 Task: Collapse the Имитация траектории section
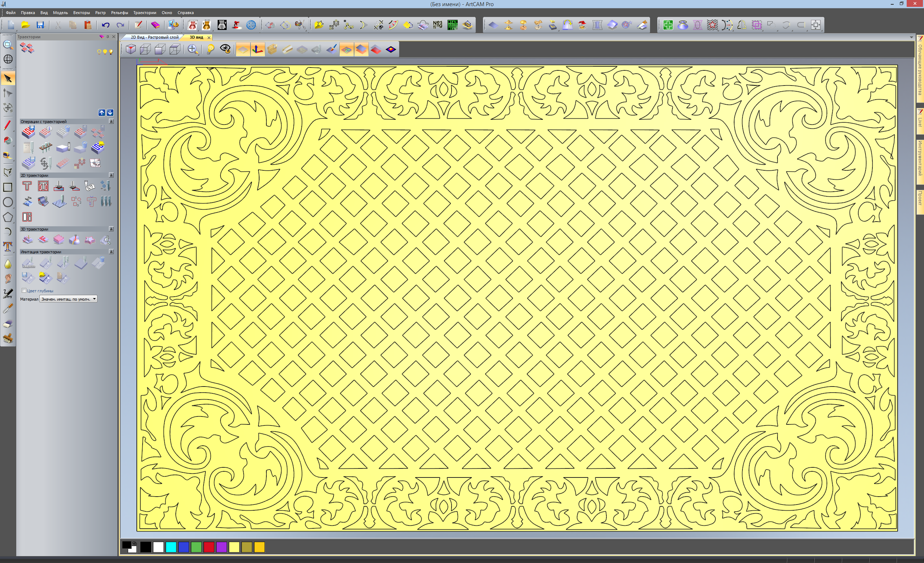[x=112, y=252]
